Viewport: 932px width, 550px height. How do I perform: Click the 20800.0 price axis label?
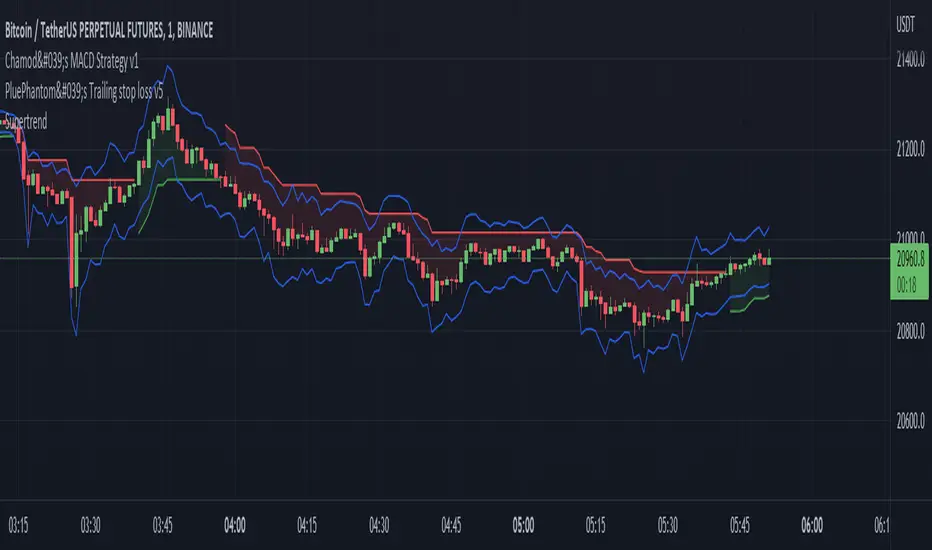911,331
